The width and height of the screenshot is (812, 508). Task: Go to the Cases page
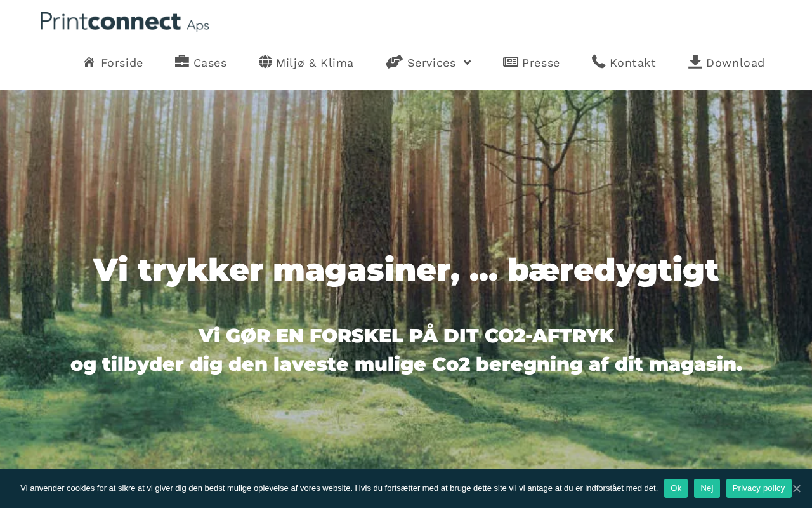click(x=210, y=63)
